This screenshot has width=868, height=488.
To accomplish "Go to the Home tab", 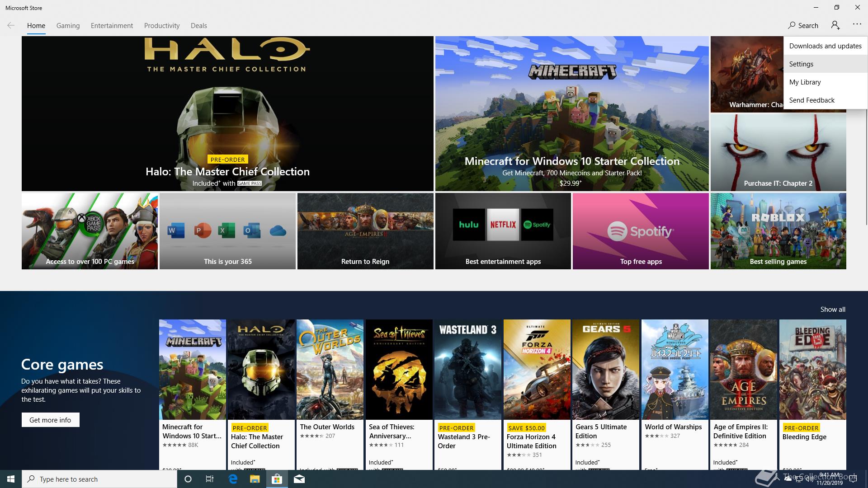I will (x=36, y=26).
